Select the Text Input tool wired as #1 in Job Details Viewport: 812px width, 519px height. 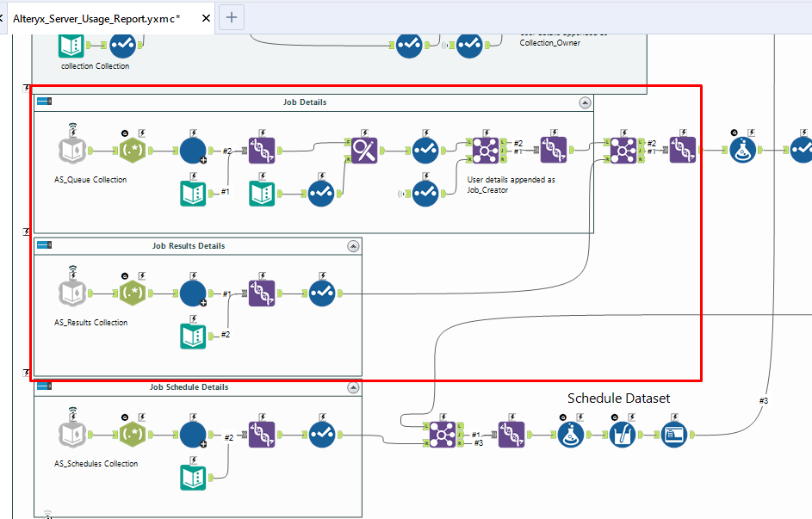point(193,194)
